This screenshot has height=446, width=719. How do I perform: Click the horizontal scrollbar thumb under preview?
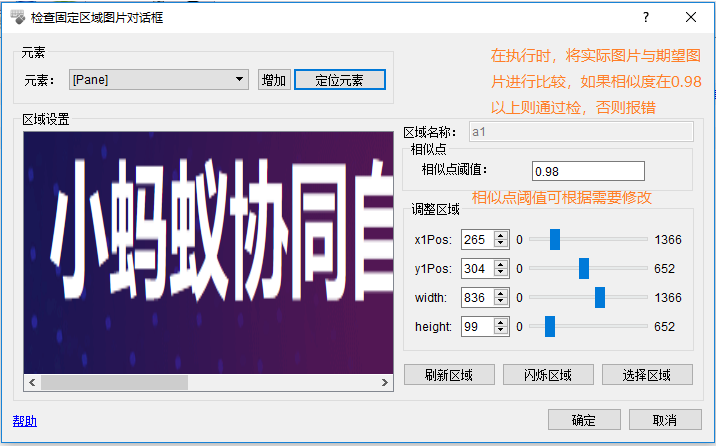click(x=115, y=382)
